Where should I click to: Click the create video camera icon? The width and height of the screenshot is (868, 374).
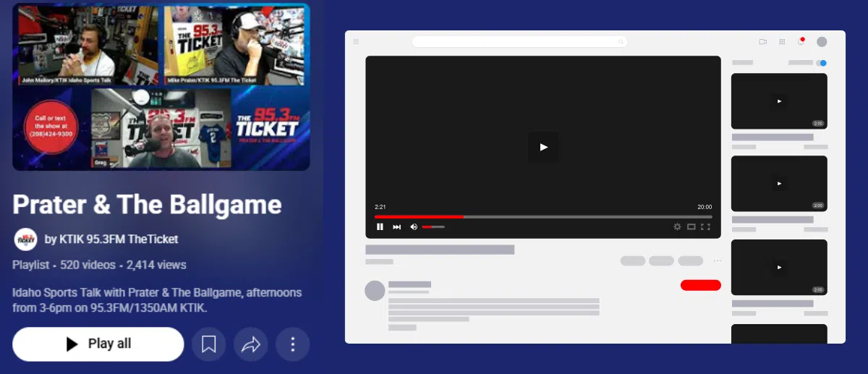[763, 42]
